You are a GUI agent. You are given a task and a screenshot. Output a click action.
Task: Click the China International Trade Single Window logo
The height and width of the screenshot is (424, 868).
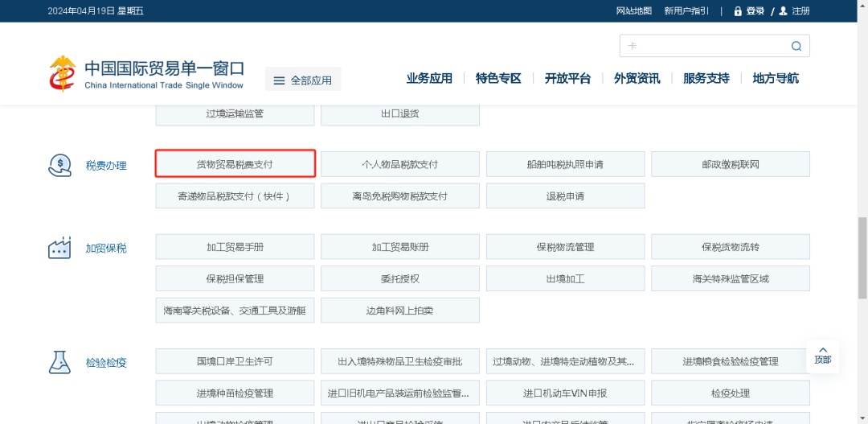[x=146, y=74]
